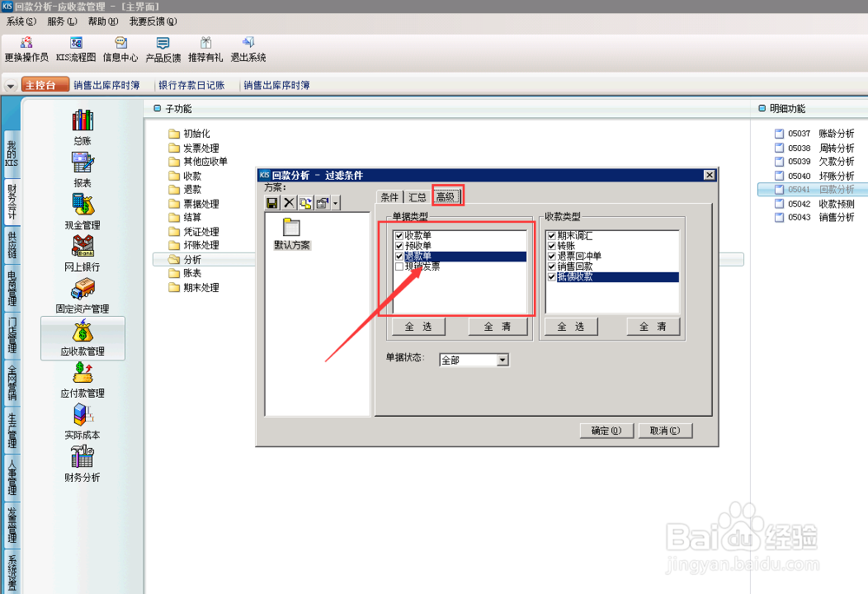The width and height of the screenshot is (868, 594).
Task: Open the 其他应收单 folder
Action: point(198,162)
